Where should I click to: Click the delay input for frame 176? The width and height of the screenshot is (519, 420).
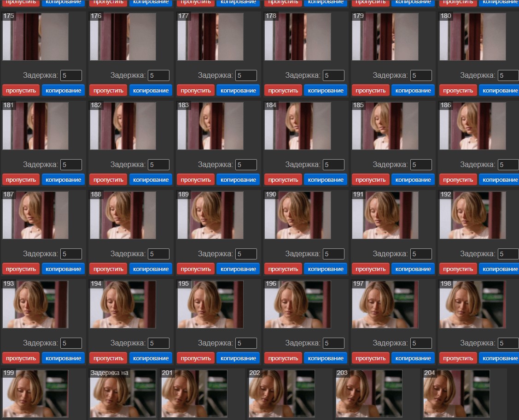pyautogui.click(x=158, y=75)
